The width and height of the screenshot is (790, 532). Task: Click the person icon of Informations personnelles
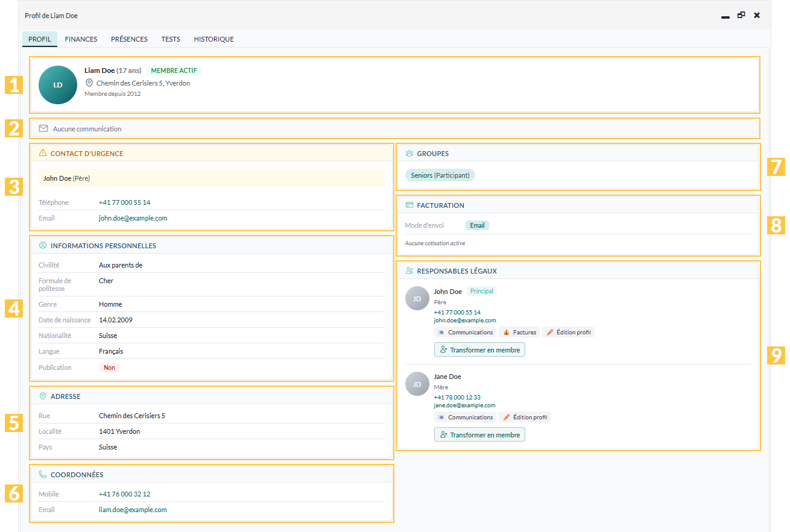pos(43,246)
